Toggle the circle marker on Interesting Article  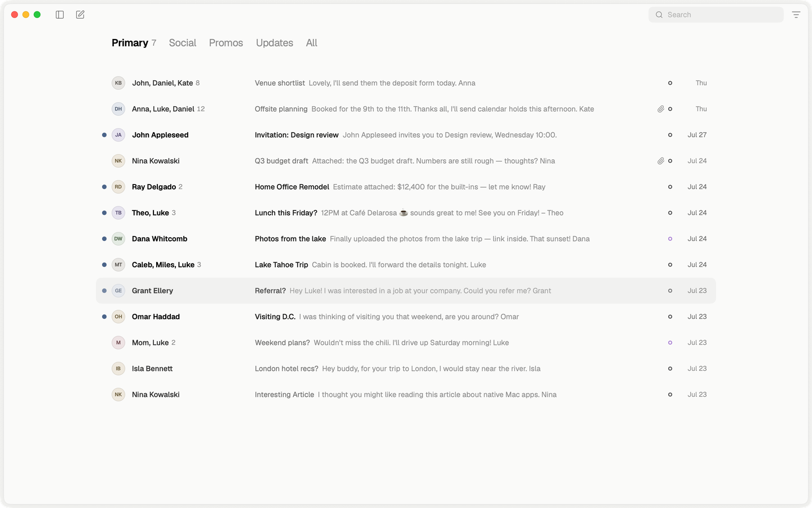pos(670,395)
